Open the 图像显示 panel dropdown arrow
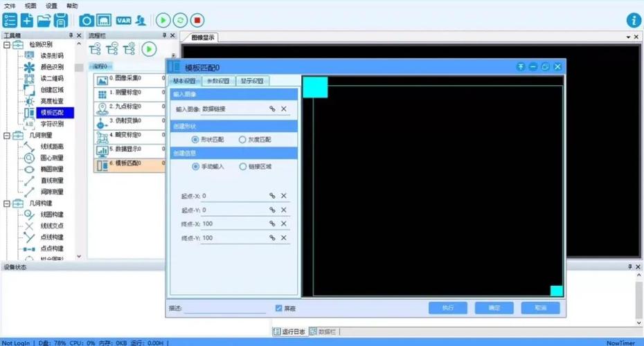The width and height of the screenshot is (644, 346). click(x=628, y=37)
